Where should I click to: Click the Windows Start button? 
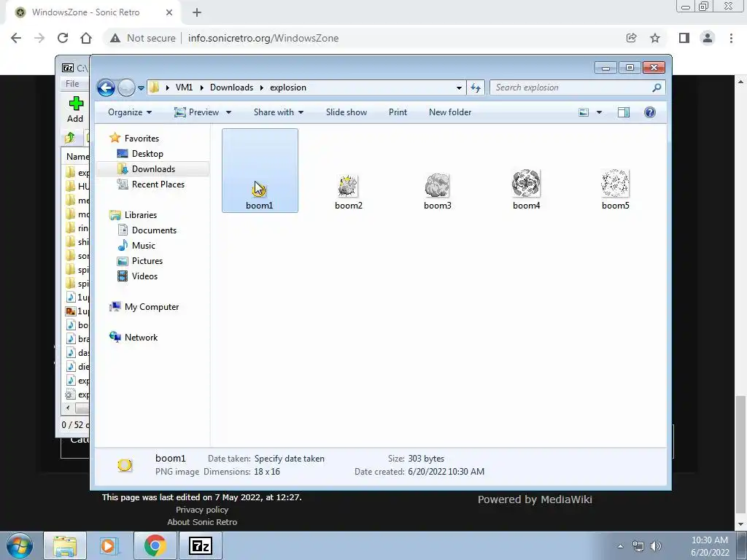pos(20,545)
